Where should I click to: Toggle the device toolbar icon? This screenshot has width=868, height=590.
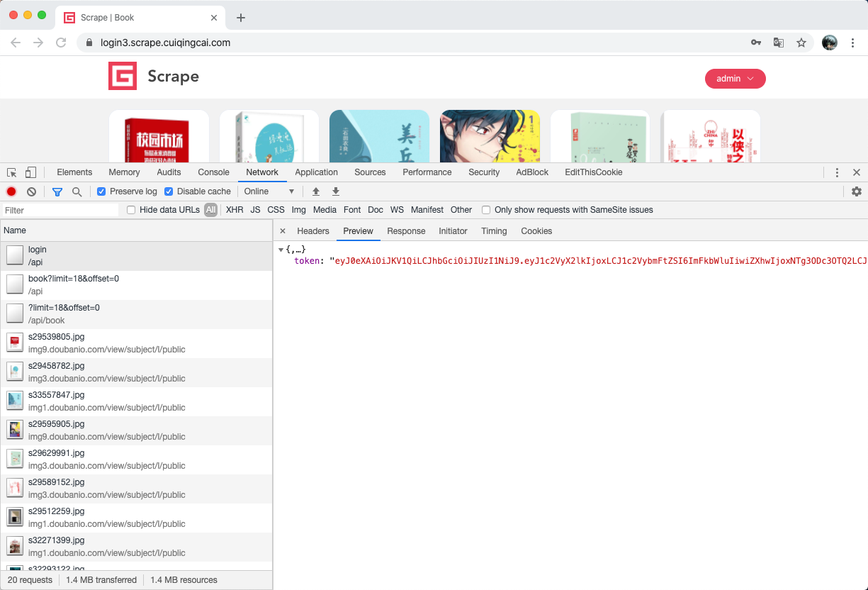point(30,172)
